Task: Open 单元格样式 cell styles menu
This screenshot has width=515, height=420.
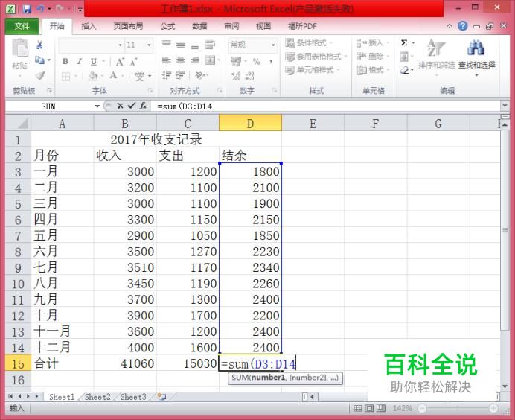Action: click(x=313, y=70)
